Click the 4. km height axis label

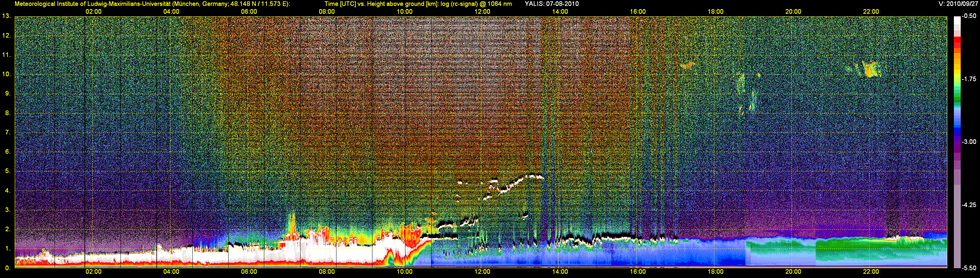coord(8,190)
